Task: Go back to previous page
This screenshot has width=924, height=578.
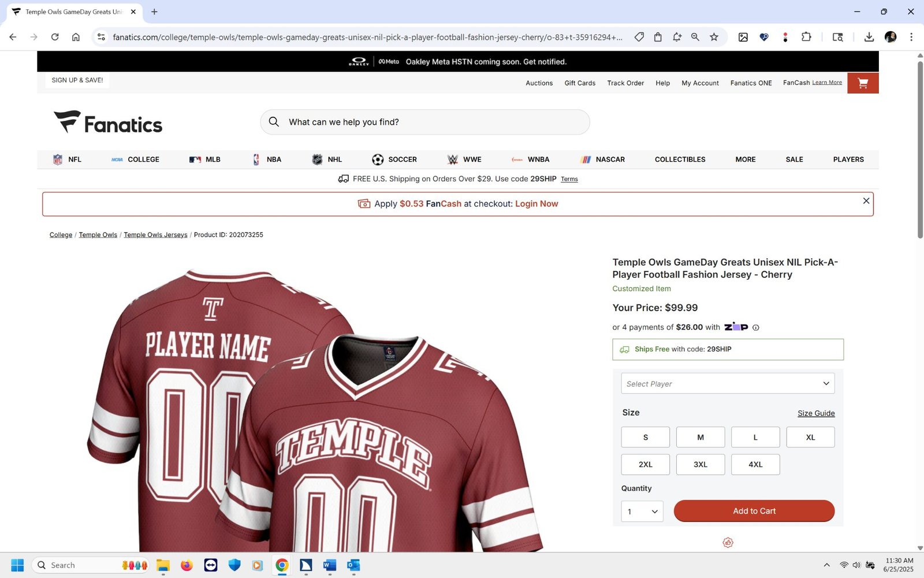Action: click(13, 37)
